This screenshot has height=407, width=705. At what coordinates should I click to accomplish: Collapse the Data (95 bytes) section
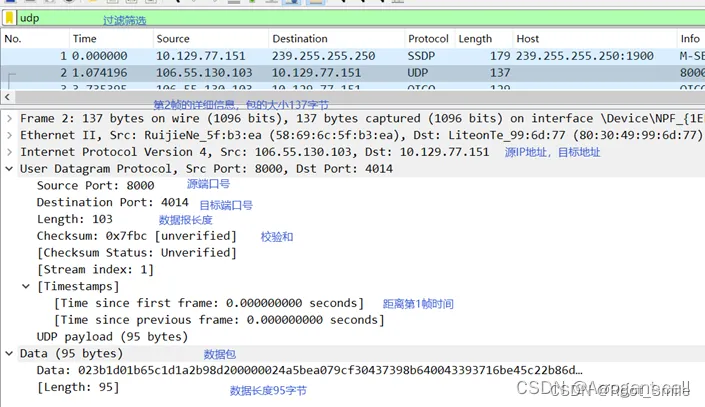9,353
